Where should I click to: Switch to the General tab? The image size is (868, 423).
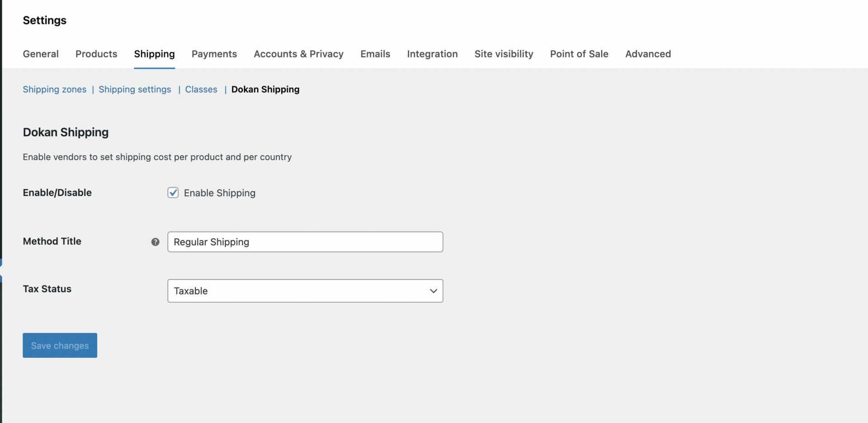41,54
